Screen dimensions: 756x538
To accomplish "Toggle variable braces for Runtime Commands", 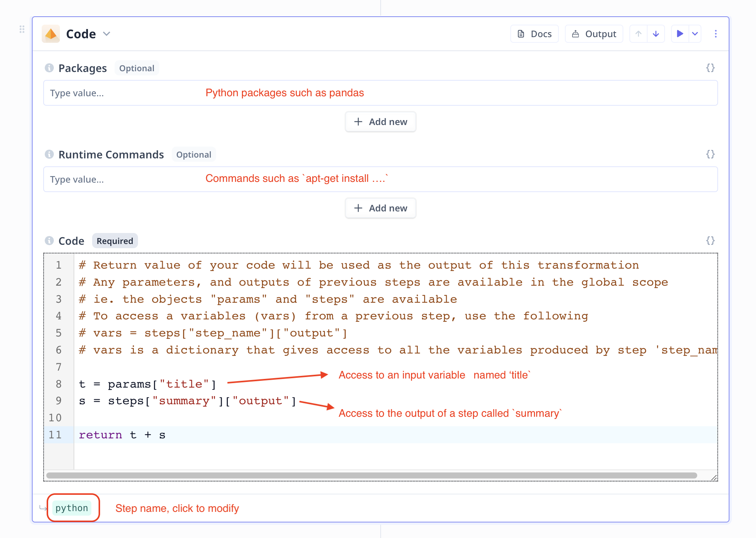I will pyautogui.click(x=711, y=154).
